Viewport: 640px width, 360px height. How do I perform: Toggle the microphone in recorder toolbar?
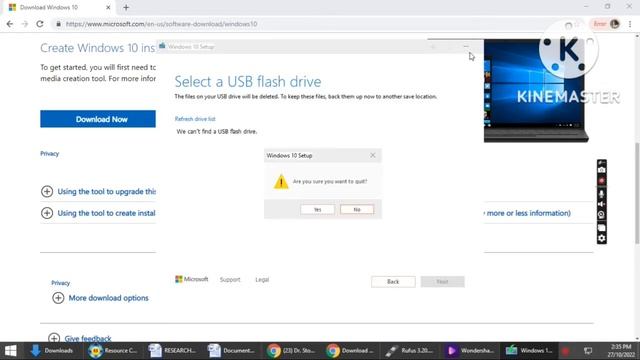602,194
